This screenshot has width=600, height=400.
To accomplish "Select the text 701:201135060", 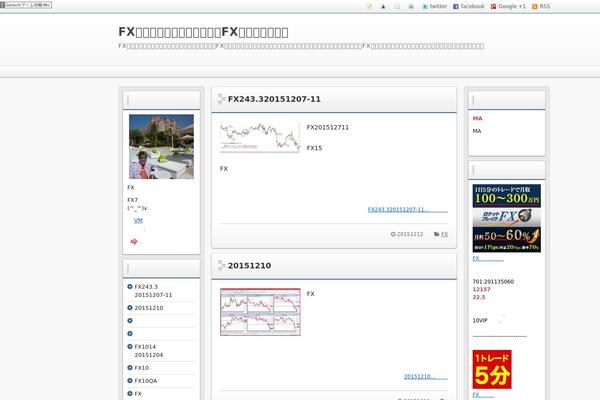I will pos(493,282).
